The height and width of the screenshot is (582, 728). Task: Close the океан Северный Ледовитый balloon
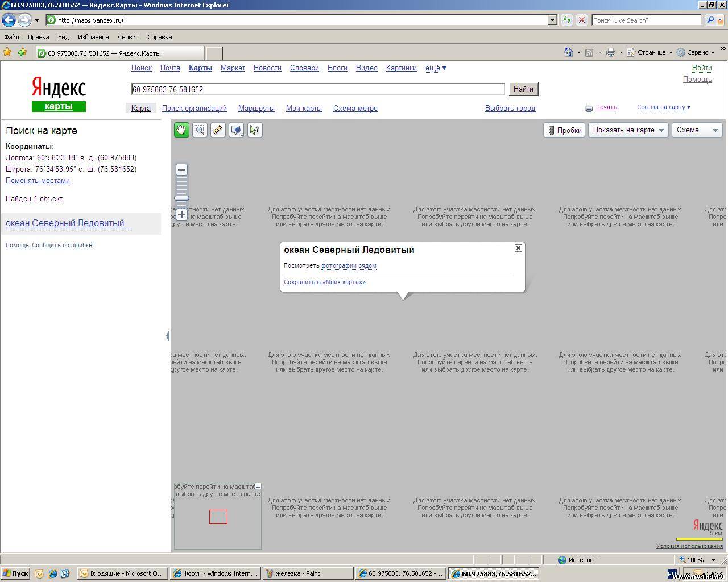(518, 248)
